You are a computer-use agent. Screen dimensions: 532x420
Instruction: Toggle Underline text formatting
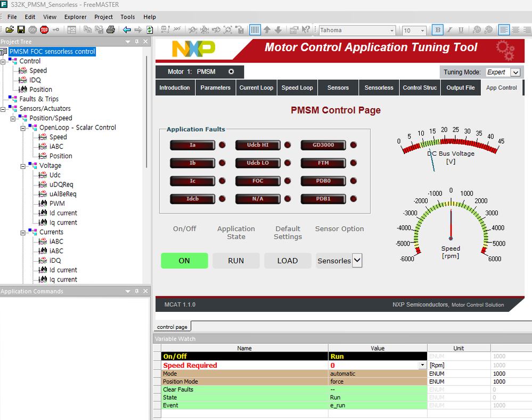click(x=461, y=30)
